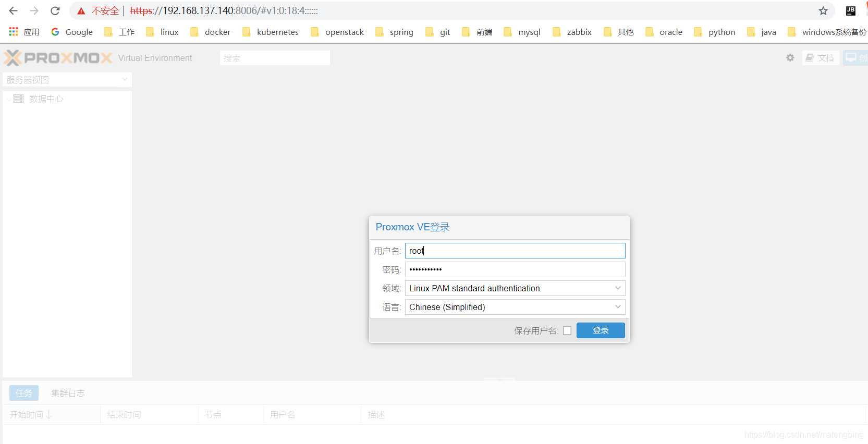Screen dimensions: 868x444
Task: Collapse the bottom log panel handle
Action: point(499,380)
